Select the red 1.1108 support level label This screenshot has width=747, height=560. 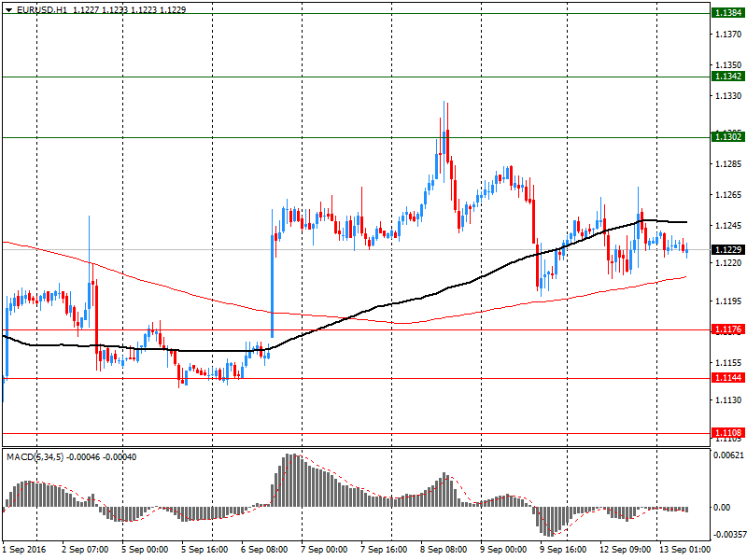pyautogui.click(x=728, y=432)
